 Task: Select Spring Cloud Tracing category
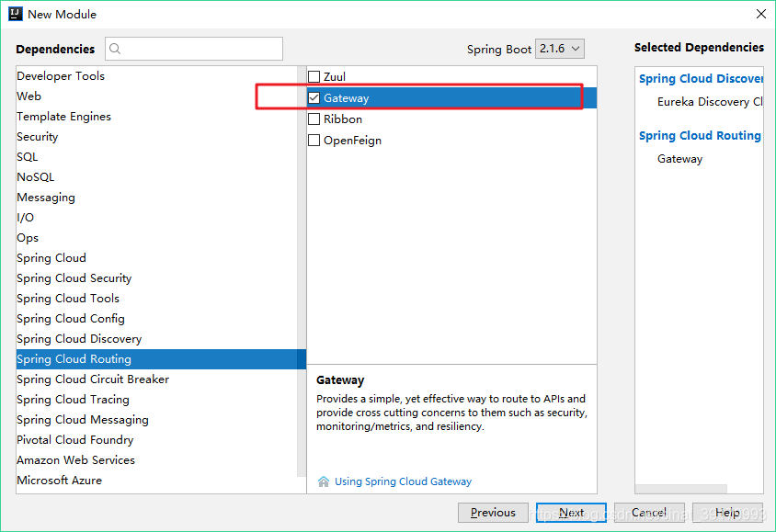[156, 400]
